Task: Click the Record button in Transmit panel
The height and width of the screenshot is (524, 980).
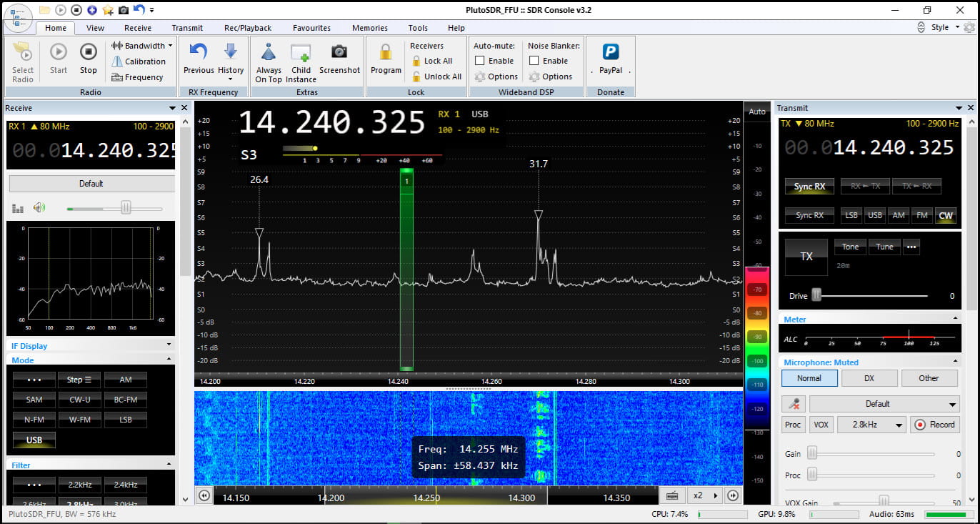Action: (x=934, y=425)
